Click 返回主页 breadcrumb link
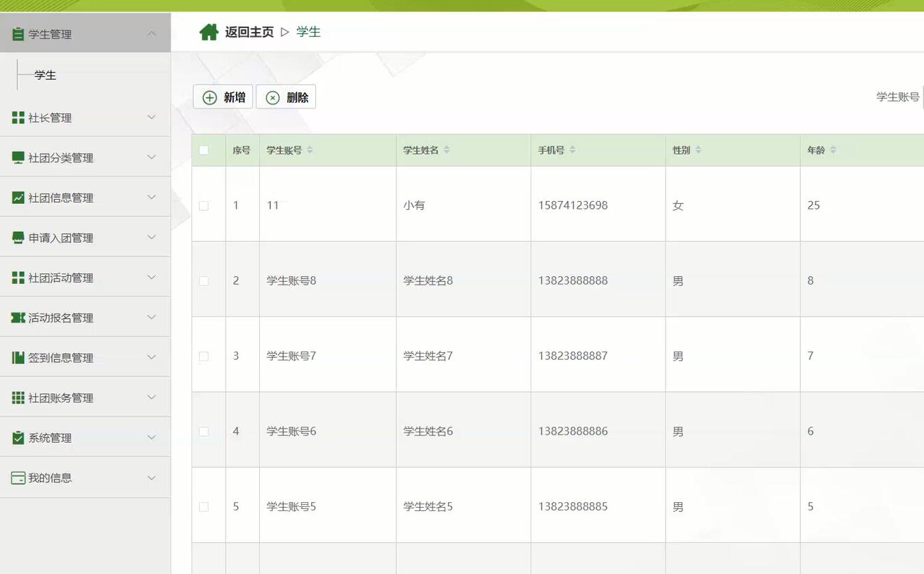924x574 pixels. [249, 30]
